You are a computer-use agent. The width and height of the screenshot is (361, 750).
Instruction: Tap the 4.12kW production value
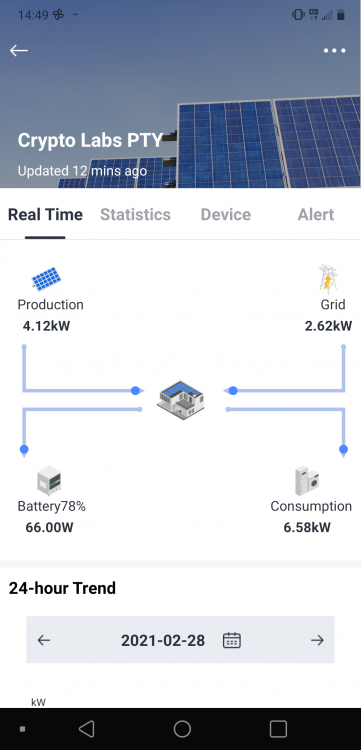coord(46,326)
